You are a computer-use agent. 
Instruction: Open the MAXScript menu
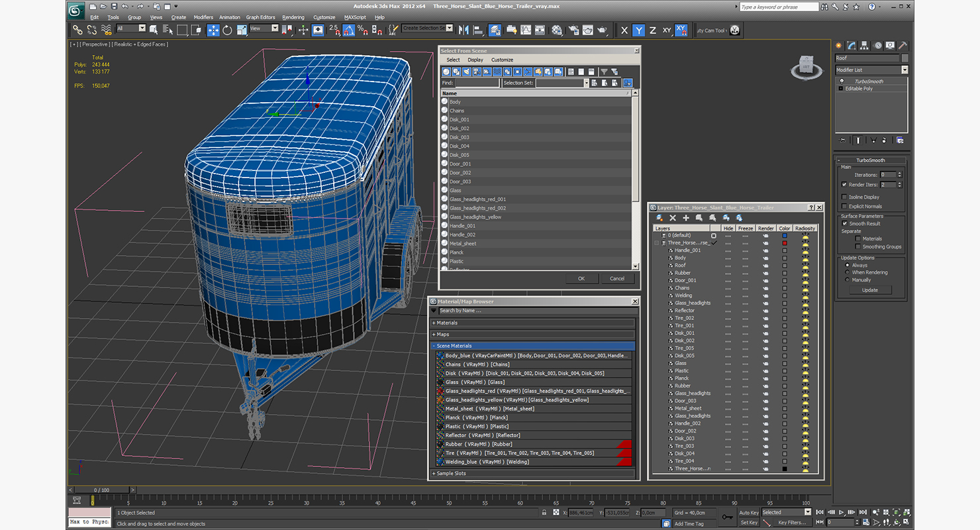[355, 17]
